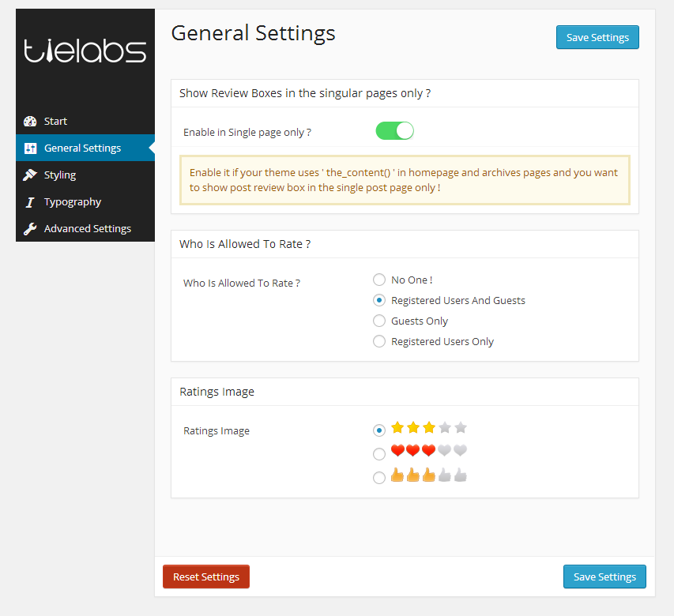Select Registered Users Only option
This screenshot has height=616, width=674.
(379, 341)
